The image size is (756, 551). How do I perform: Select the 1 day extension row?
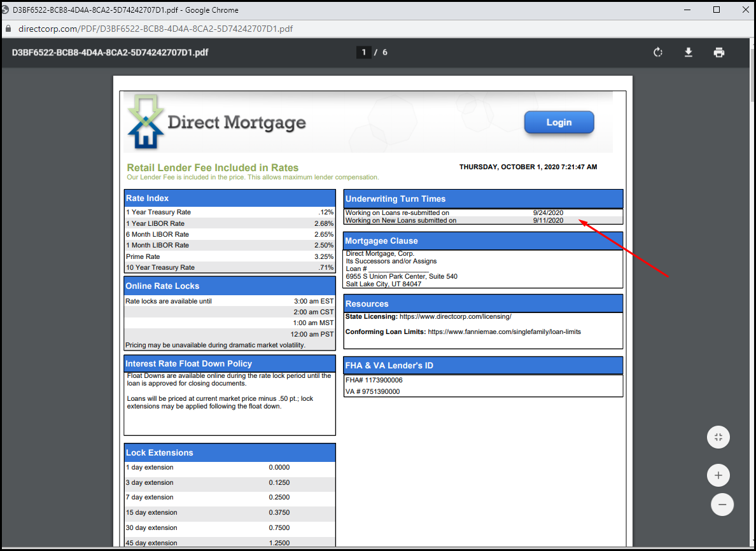(x=230, y=468)
